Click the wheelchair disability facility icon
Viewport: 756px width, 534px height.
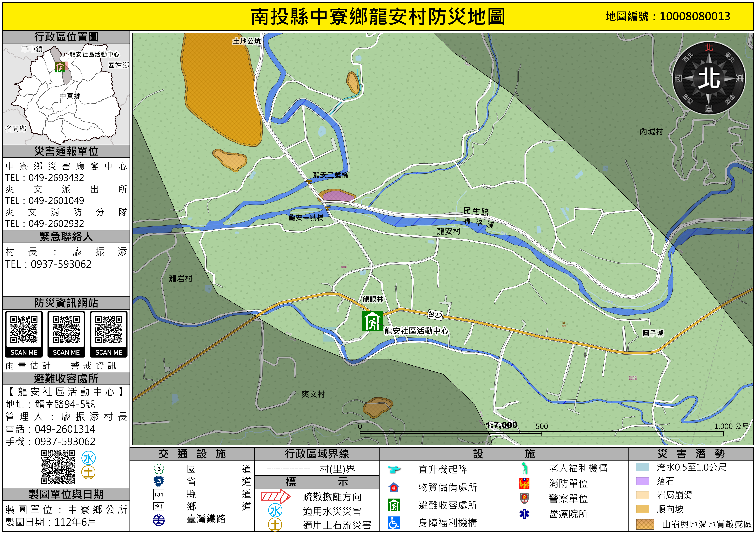click(x=394, y=523)
